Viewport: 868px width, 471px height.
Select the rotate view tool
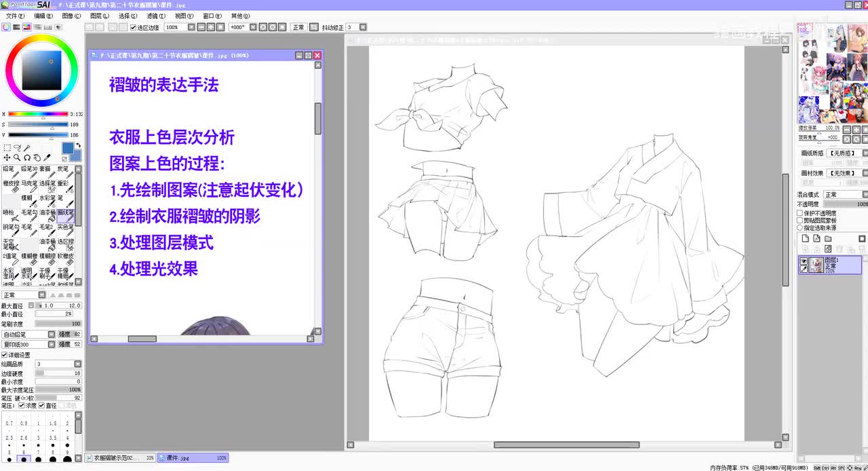pos(27,157)
